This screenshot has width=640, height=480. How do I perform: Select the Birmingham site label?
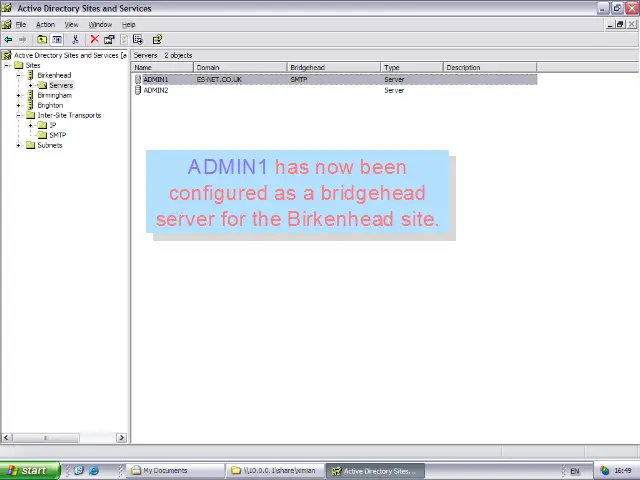(55, 95)
